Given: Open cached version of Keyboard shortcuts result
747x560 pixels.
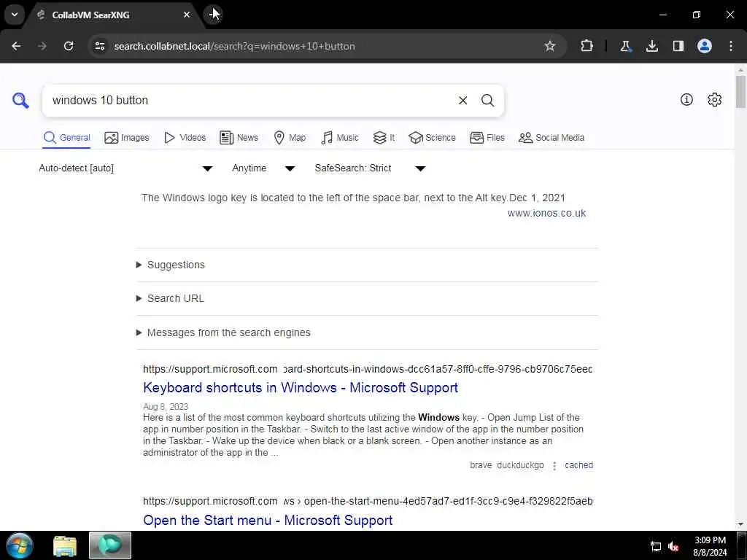Looking at the screenshot, I should 578,465.
